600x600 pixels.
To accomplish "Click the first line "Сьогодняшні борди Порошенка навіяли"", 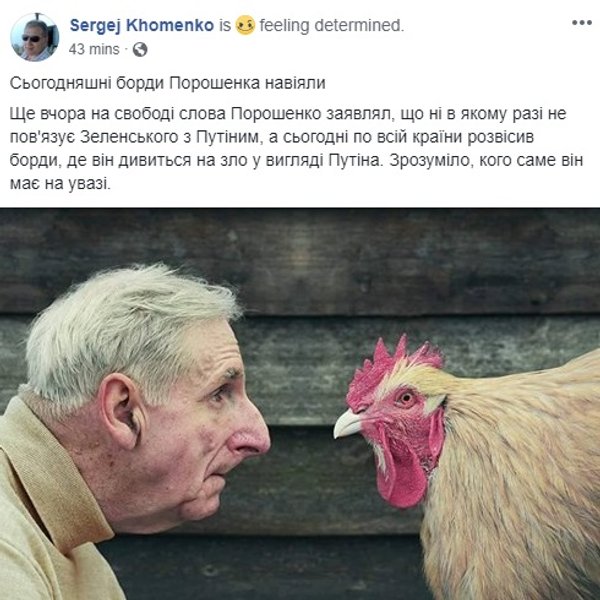I will pos(168,83).
